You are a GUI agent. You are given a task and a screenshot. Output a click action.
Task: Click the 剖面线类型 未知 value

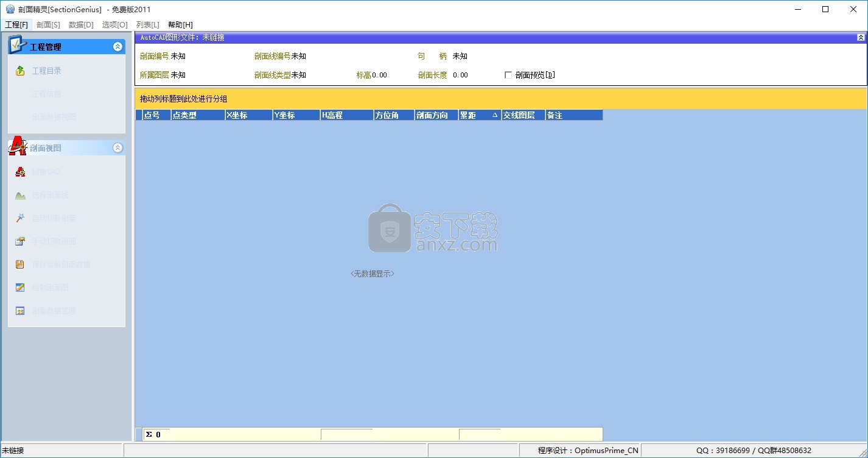299,75
